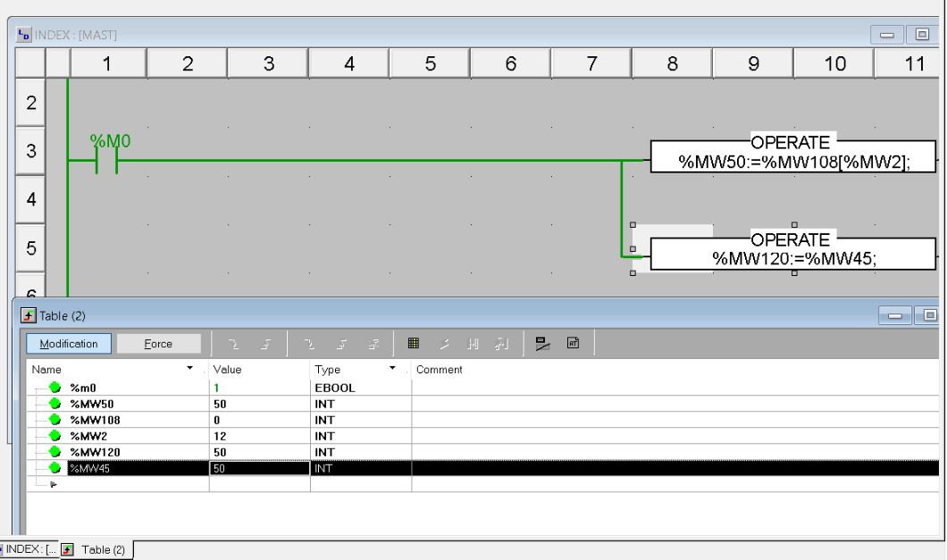Click the contact with arrow toolbar icon

pos(501,344)
